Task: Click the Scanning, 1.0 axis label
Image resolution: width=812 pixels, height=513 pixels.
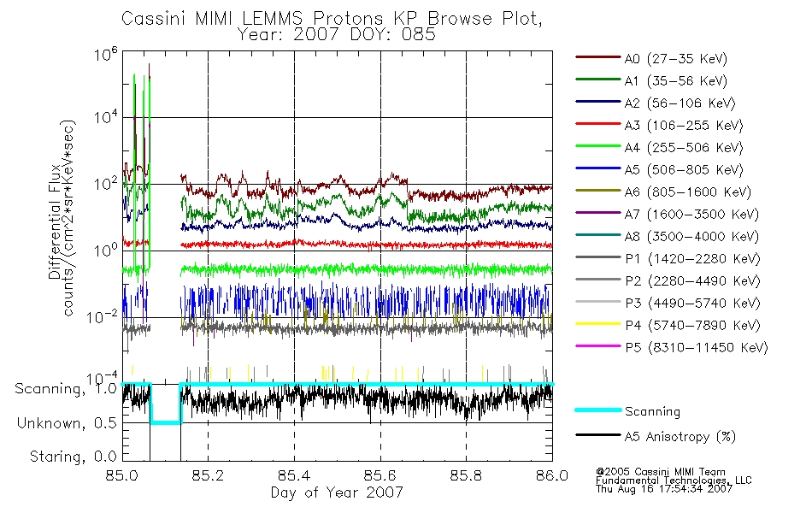Action: pos(66,389)
